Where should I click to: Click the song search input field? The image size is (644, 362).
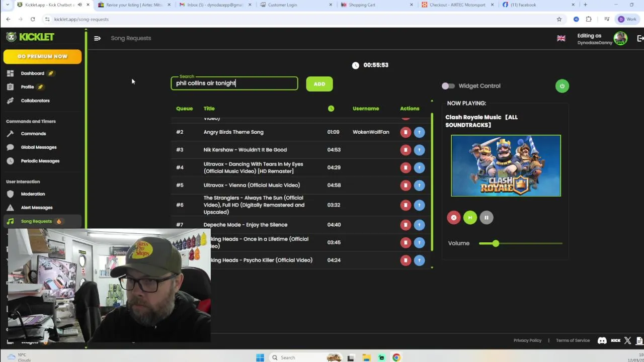click(x=234, y=83)
